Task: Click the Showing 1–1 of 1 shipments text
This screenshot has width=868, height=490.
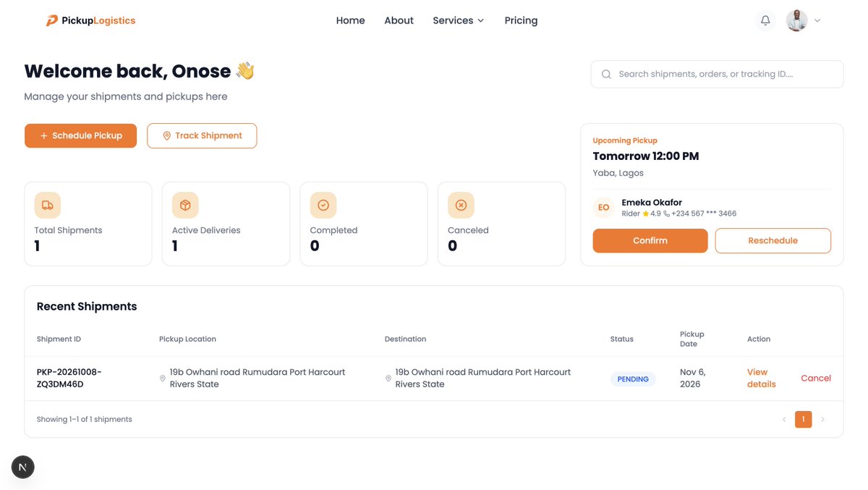Action: (84, 419)
